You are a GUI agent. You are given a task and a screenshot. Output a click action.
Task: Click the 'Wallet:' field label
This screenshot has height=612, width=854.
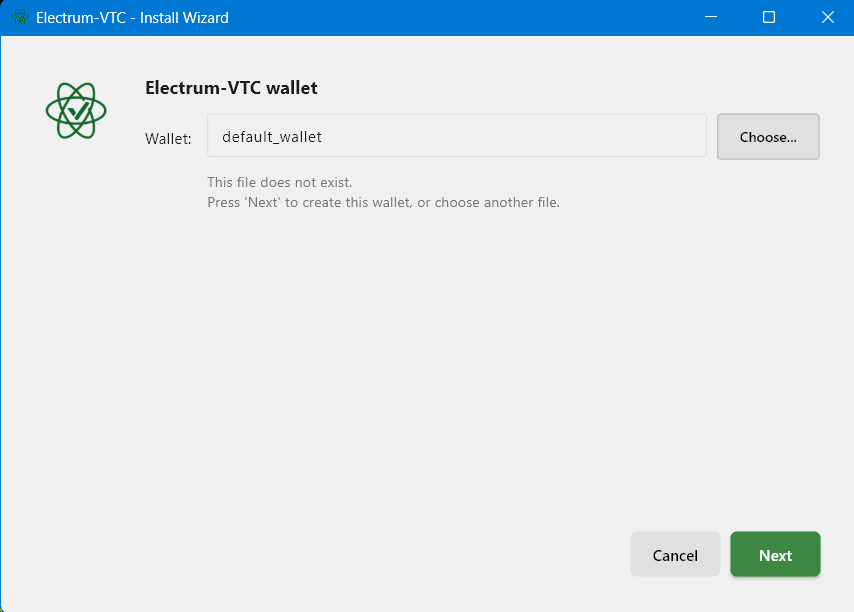tap(168, 139)
